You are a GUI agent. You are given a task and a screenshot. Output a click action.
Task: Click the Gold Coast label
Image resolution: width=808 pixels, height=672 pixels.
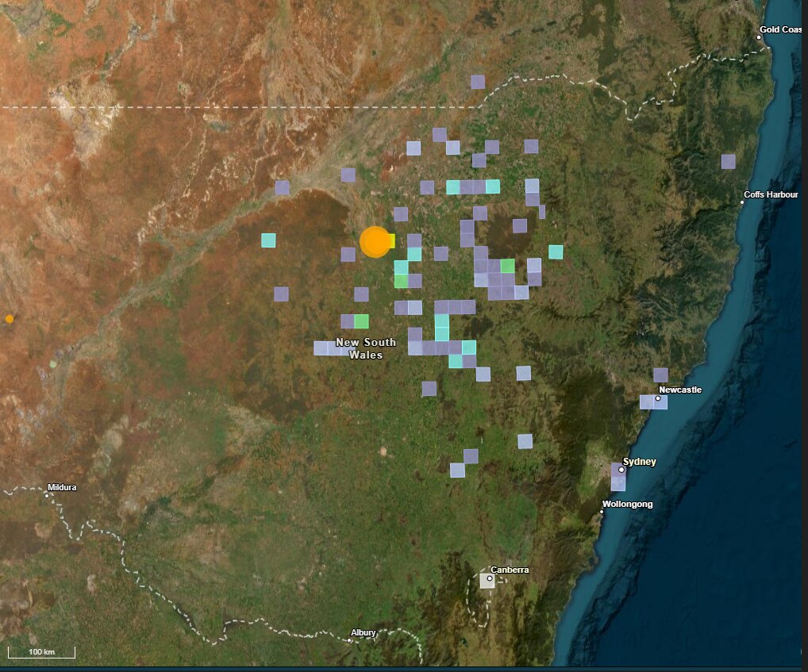tap(781, 29)
